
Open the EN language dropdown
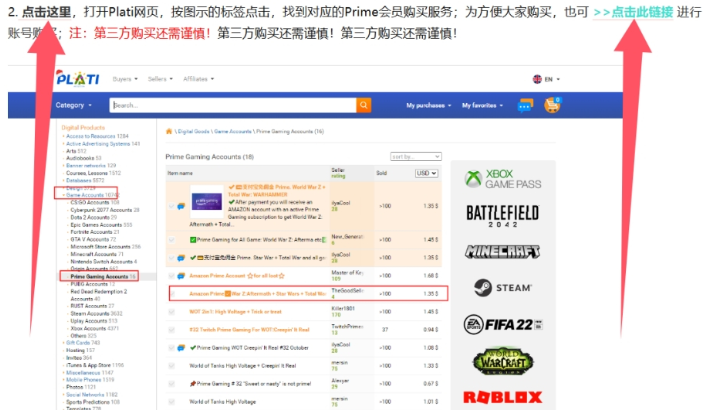point(552,79)
